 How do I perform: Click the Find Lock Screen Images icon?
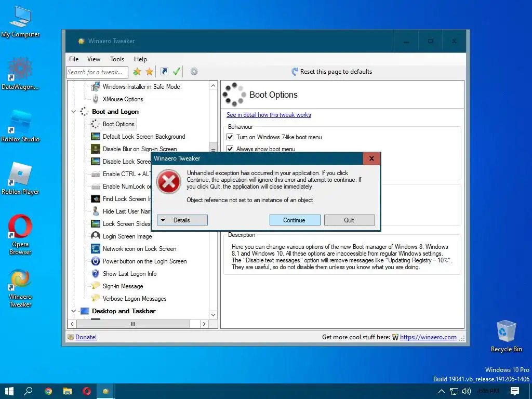pyautogui.click(x=96, y=199)
